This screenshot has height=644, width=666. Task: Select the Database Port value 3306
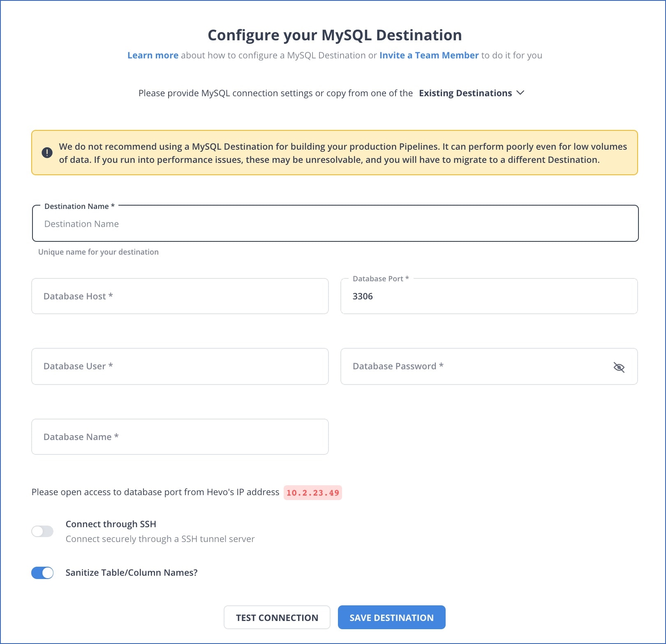click(x=362, y=296)
